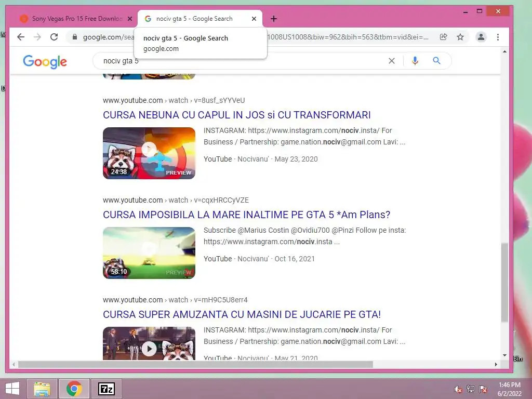Click the horizontal scrollbar thumb
532x399 pixels.
(195, 364)
